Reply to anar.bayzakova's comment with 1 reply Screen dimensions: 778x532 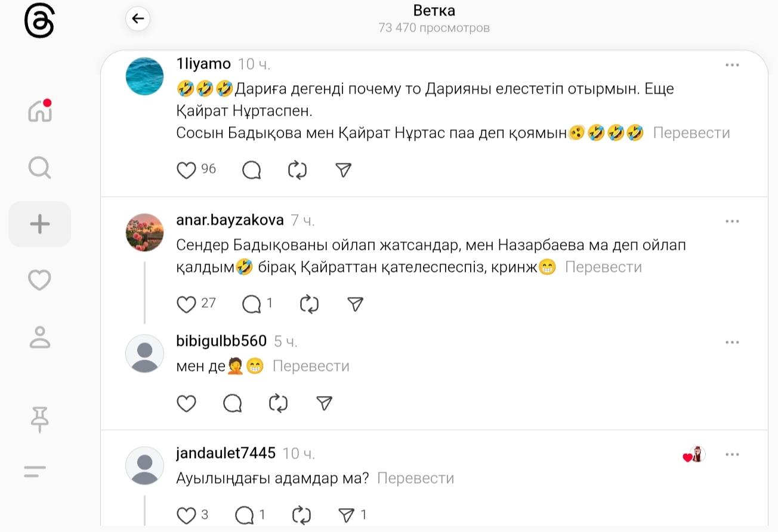click(252, 304)
